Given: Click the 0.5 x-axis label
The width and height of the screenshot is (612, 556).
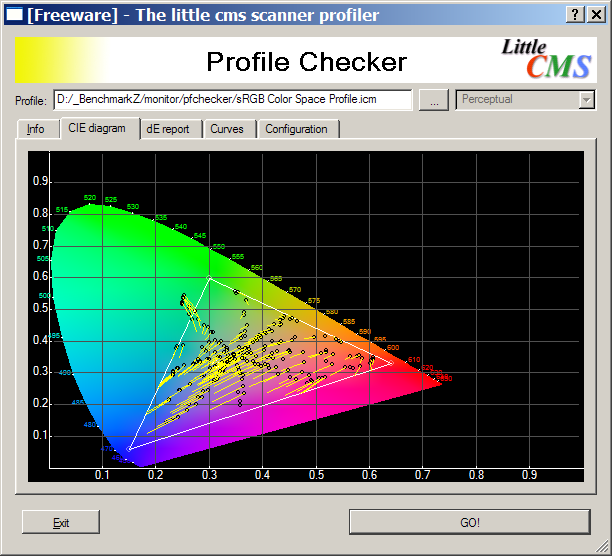Looking at the screenshot, I should (316, 475).
